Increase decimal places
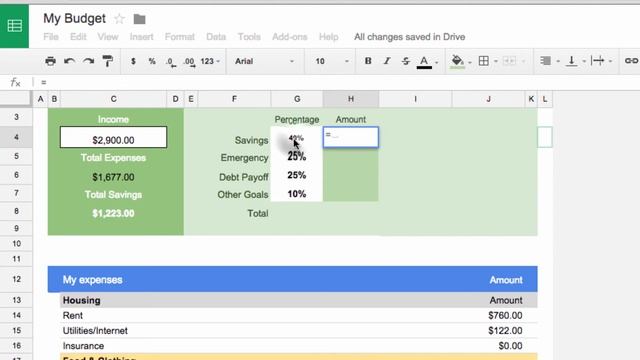This screenshot has width=640, height=360. 189,62
